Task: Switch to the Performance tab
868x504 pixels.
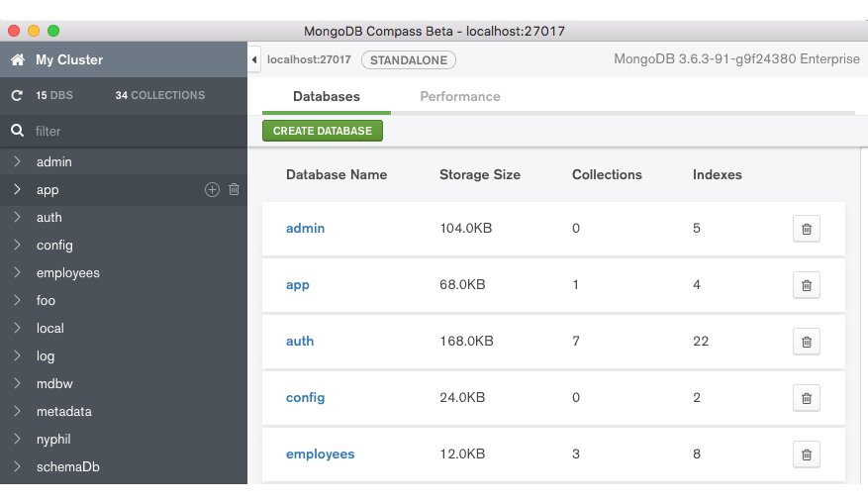Action: [460, 97]
